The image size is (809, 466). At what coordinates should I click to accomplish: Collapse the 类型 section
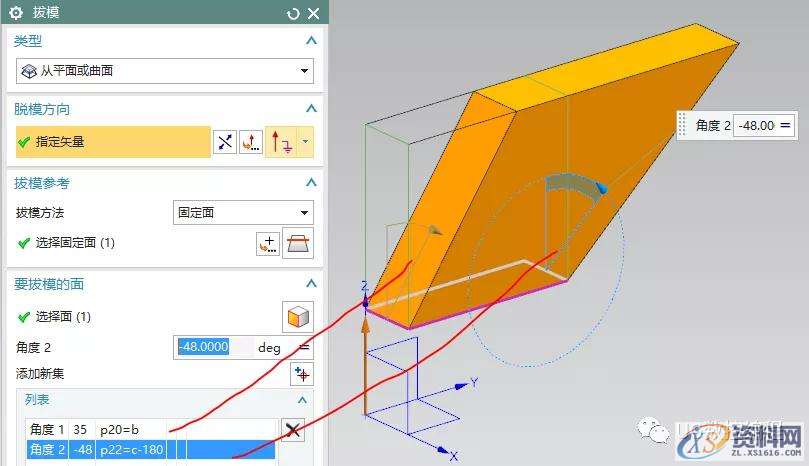[311, 41]
